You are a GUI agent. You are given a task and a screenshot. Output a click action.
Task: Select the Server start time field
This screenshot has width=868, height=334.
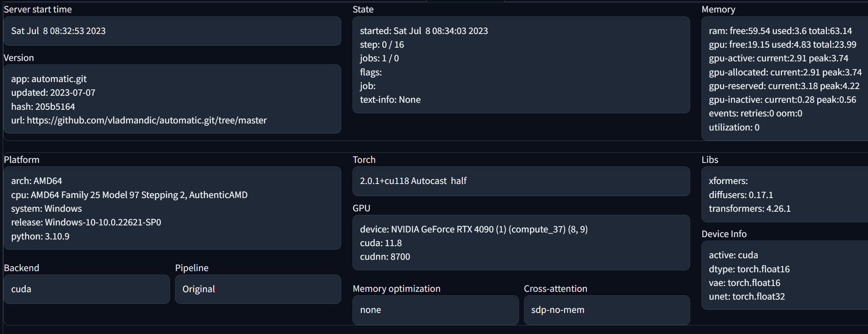(172, 31)
